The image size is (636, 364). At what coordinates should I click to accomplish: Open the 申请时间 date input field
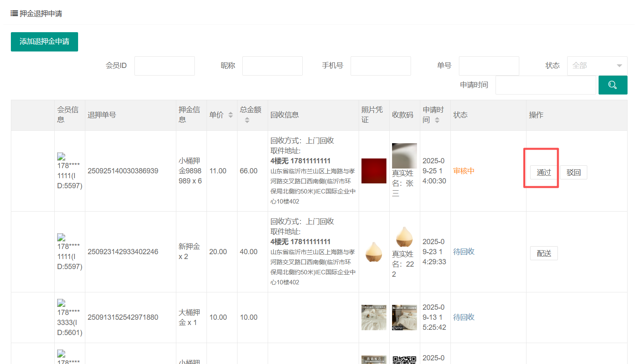click(545, 85)
